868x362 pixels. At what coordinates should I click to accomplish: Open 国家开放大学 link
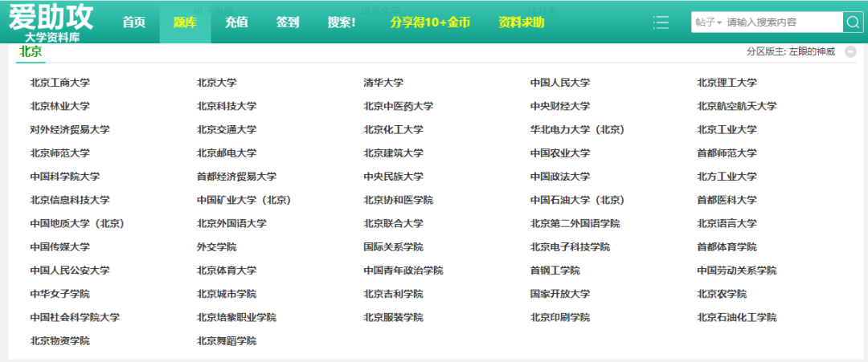(559, 294)
